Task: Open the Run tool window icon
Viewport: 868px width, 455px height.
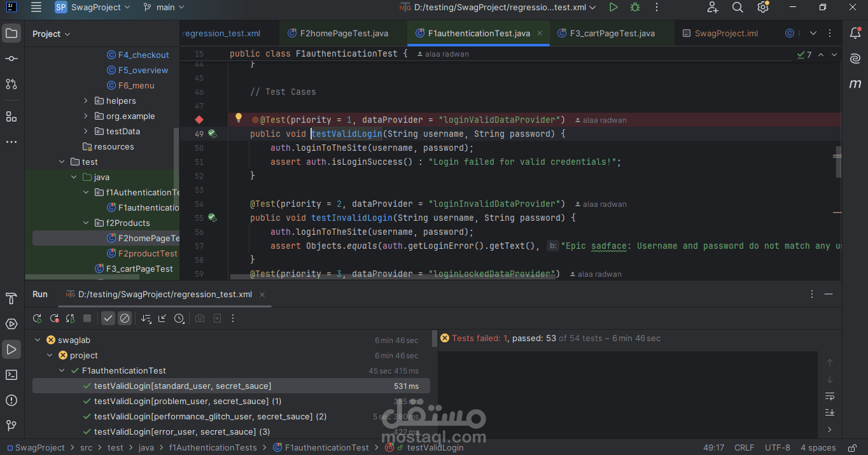Action: tap(11, 349)
